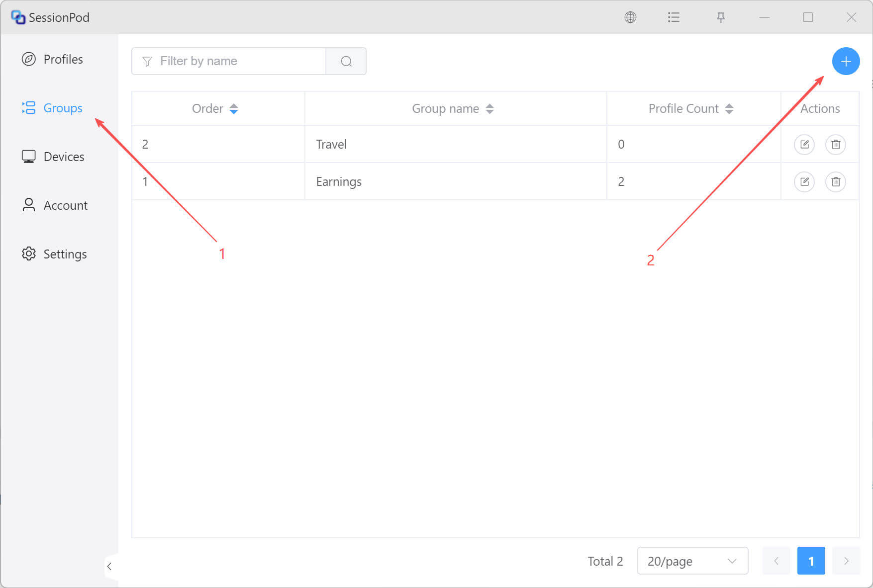
Task: Select page 1 in pagination
Action: click(x=811, y=561)
